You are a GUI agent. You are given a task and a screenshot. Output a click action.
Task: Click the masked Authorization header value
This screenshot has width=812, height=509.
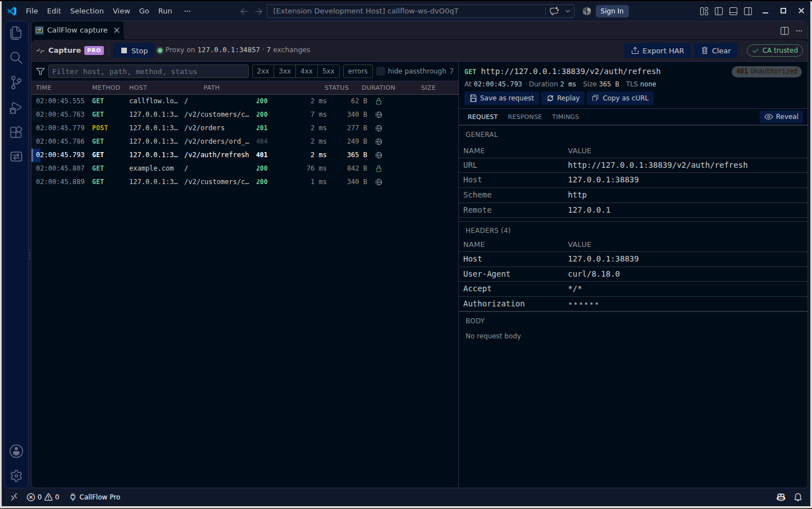583,304
